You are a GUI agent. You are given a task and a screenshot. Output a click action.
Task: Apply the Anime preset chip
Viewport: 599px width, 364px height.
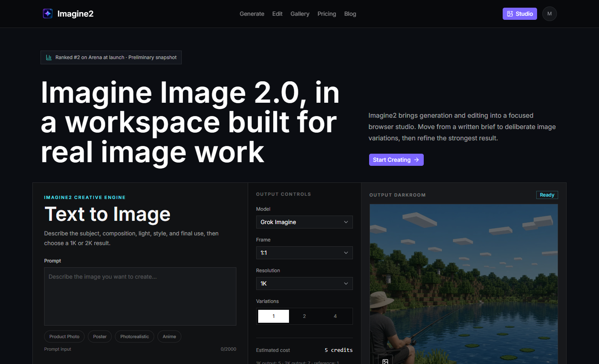pyautogui.click(x=169, y=336)
